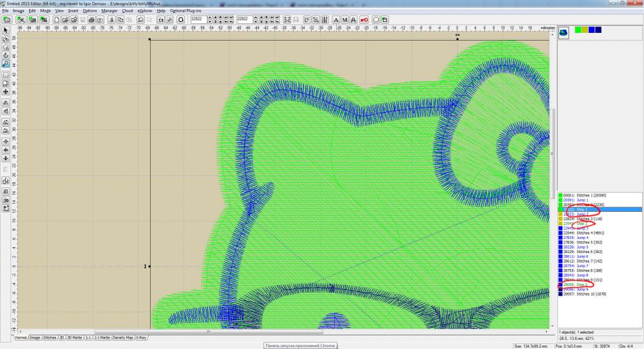This screenshot has width=644, height=349.
Task: Switch to the 3D Matte view tab
Action: point(74,337)
